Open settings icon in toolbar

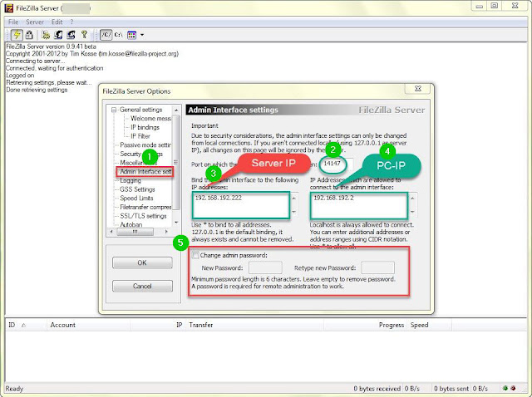pyautogui.click(x=46, y=35)
